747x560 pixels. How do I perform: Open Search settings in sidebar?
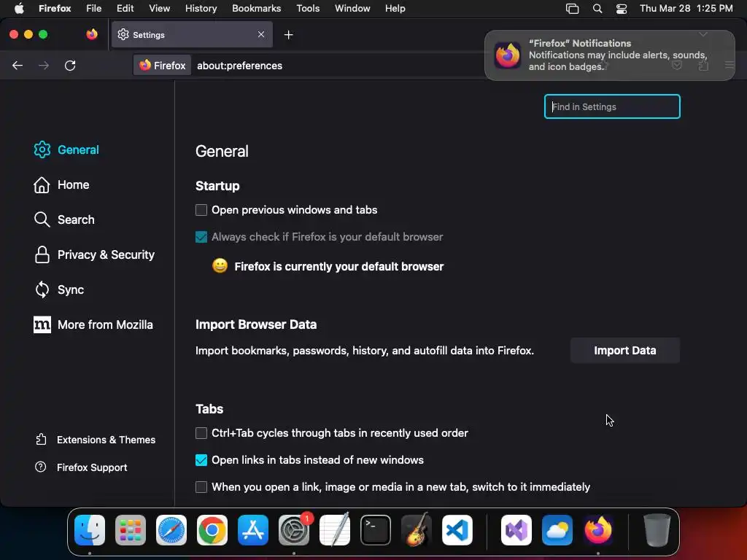pos(64,219)
